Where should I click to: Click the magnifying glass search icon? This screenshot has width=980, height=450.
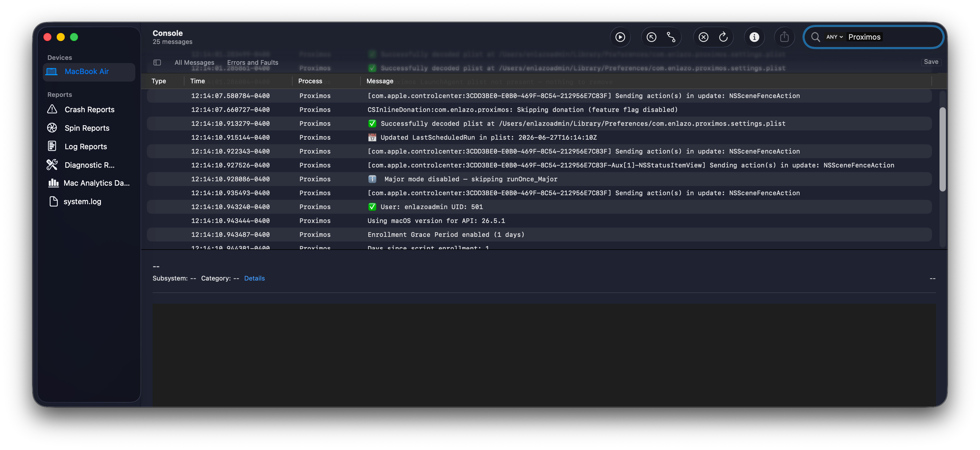point(815,37)
